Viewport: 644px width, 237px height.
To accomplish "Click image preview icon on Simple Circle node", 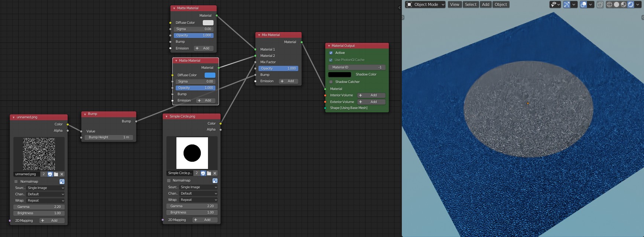I will point(215,180).
